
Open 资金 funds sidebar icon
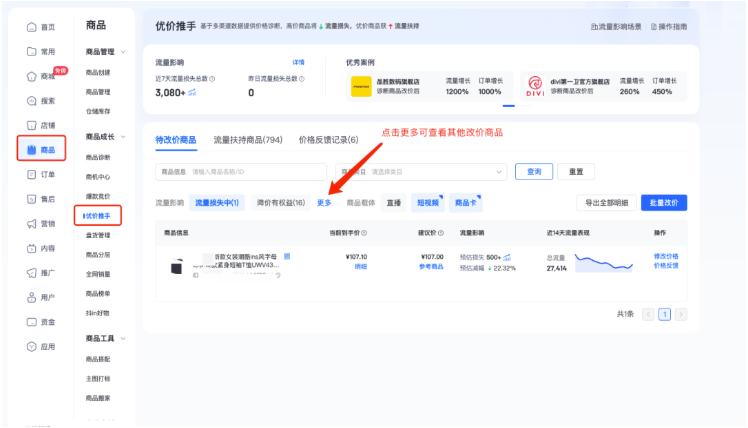32,322
